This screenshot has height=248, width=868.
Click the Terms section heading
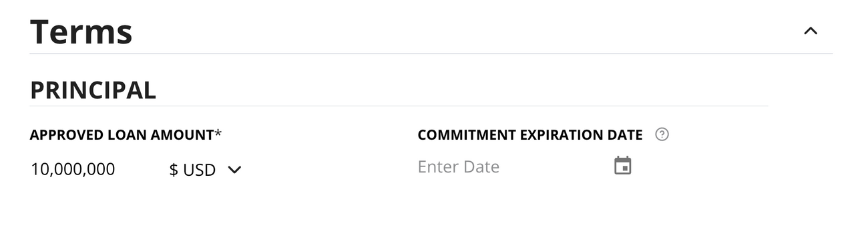tap(81, 31)
